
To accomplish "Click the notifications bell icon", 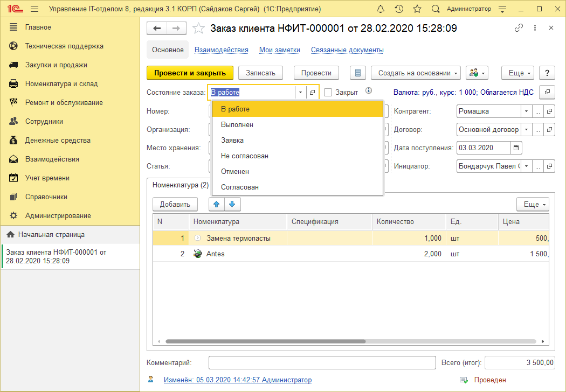I will tap(381, 9).
